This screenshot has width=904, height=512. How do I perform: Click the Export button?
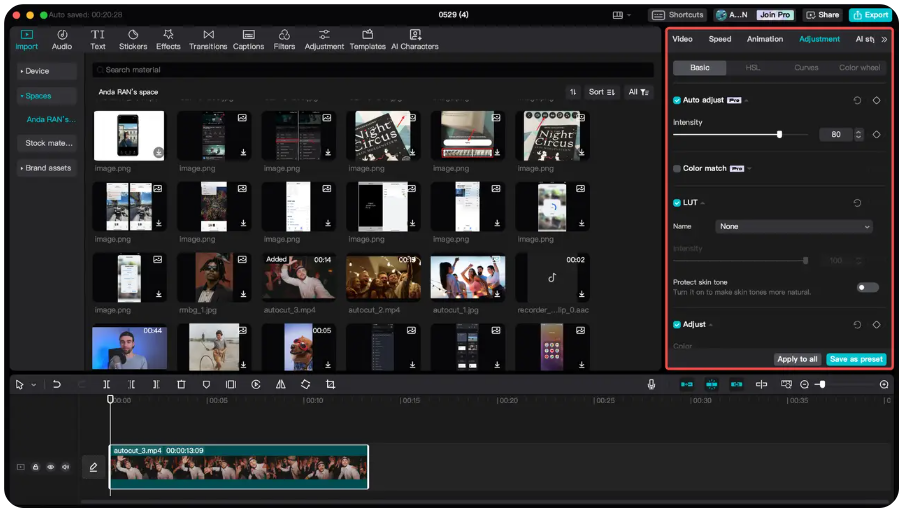coord(870,15)
